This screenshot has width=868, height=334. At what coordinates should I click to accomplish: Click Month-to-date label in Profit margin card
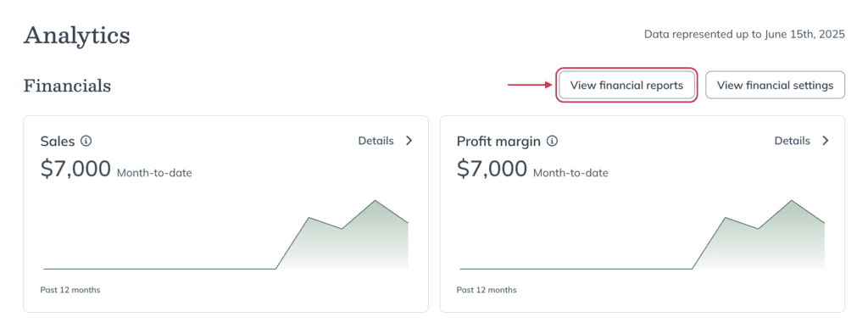[x=570, y=174]
